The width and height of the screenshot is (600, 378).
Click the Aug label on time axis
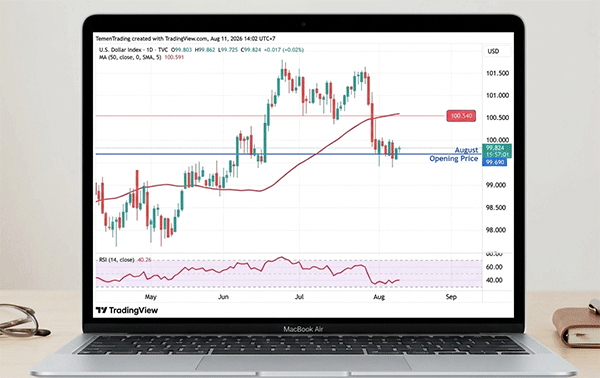coord(379,297)
